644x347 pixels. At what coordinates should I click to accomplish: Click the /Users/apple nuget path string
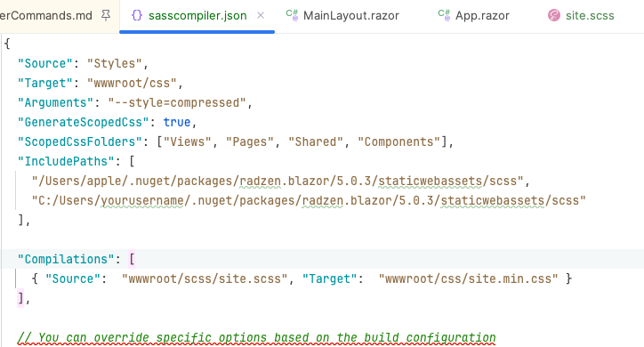[x=278, y=182]
